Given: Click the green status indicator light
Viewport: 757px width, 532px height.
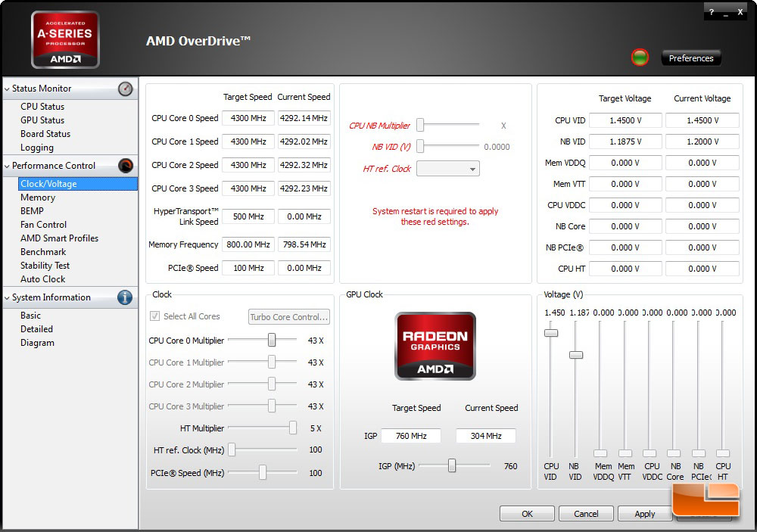Looking at the screenshot, I should pyautogui.click(x=640, y=58).
